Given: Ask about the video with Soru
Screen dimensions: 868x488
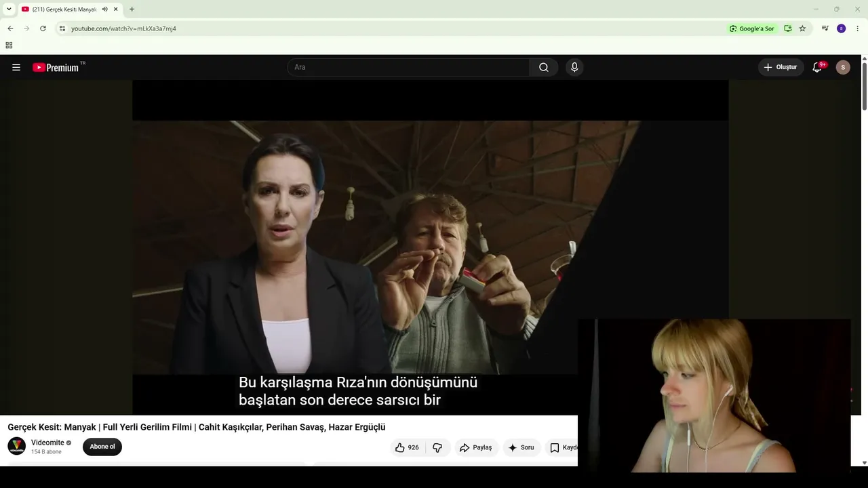Looking at the screenshot, I should [x=521, y=447].
